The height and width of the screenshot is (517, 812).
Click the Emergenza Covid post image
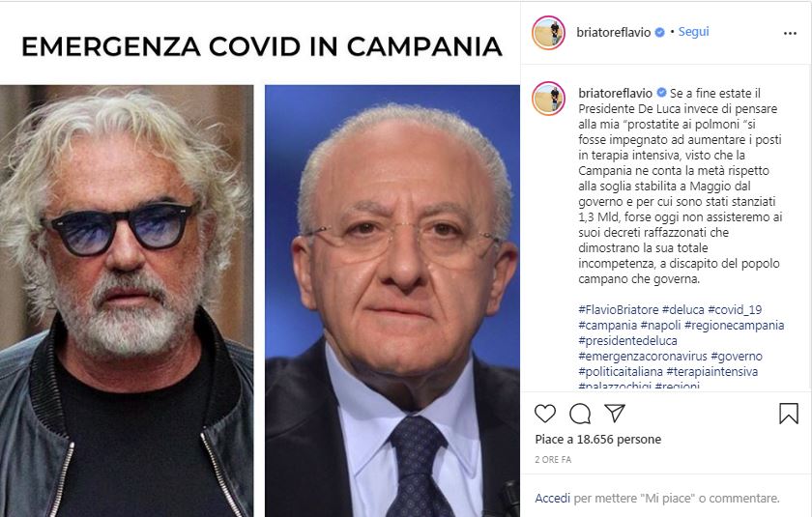[x=260, y=259]
